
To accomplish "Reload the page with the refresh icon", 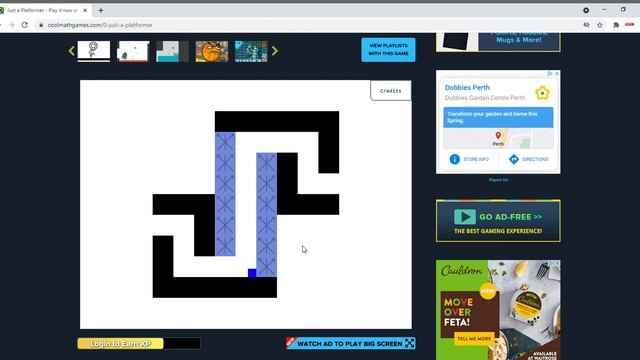I will (25, 25).
